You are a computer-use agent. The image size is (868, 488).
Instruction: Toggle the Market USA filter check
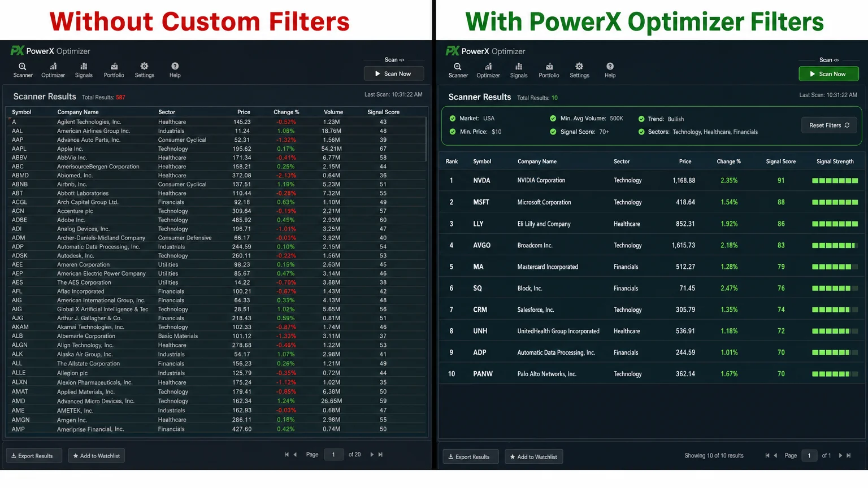pos(453,119)
